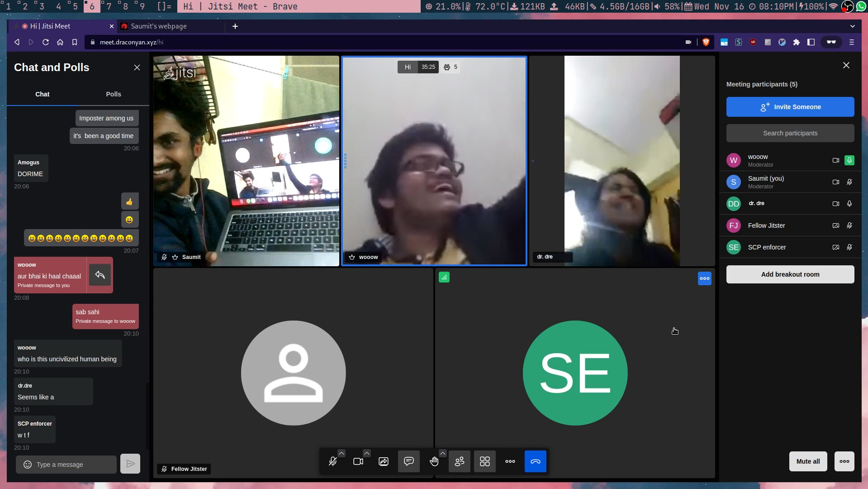Bookmark this page
The width and height of the screenshot is (868, 489).
pyautogui.click(x=75, y=42)
